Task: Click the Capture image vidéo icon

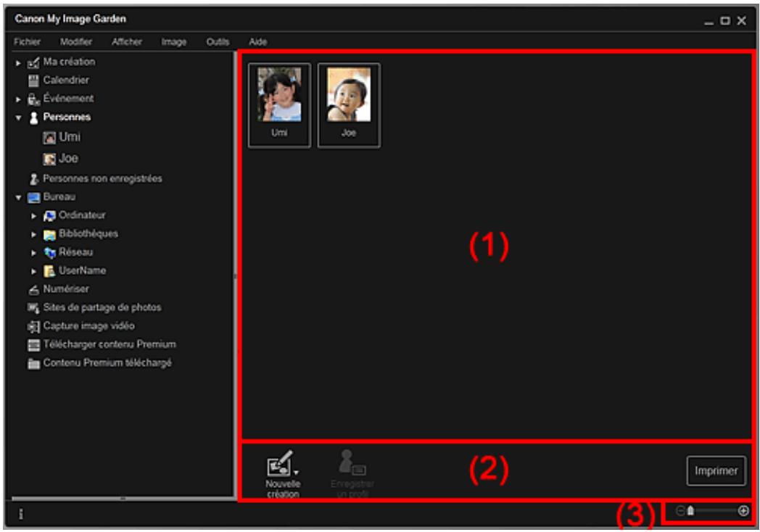Action: click(33, 327)
